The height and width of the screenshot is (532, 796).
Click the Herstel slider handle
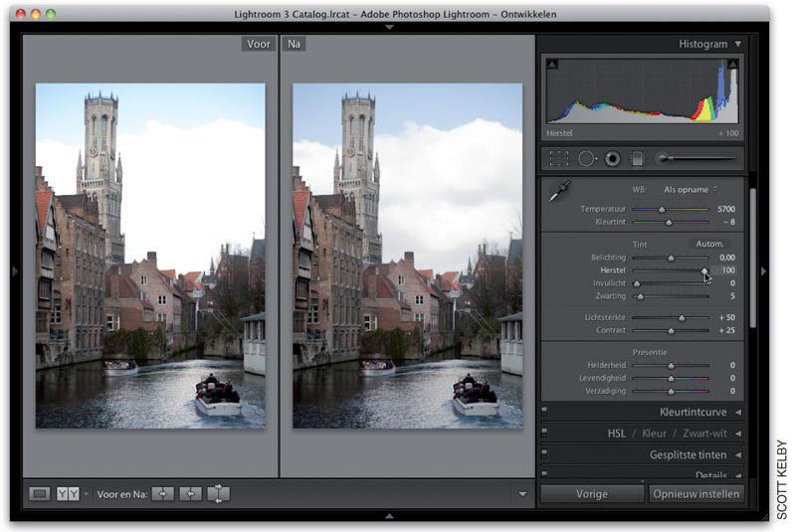tap(704, 270)
